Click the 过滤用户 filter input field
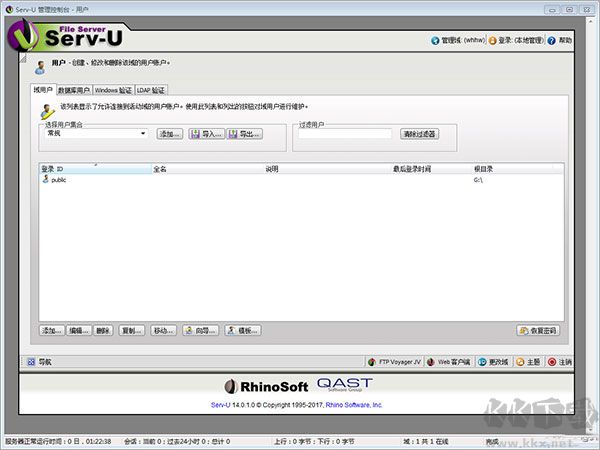The width and height of the screenshot is (600, 450). click(345, 134)
